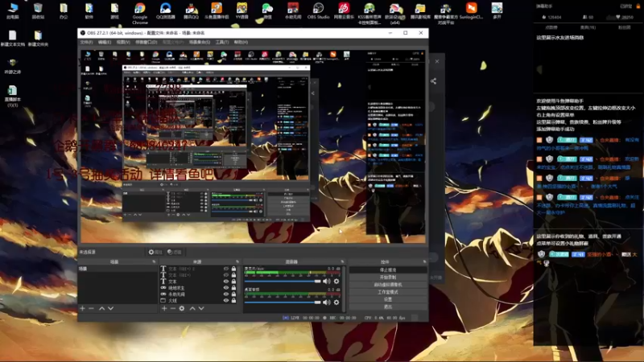644x362 pixels.
Task: Open OBS 设置 from the controls dock
Action: tap(388, 299)
